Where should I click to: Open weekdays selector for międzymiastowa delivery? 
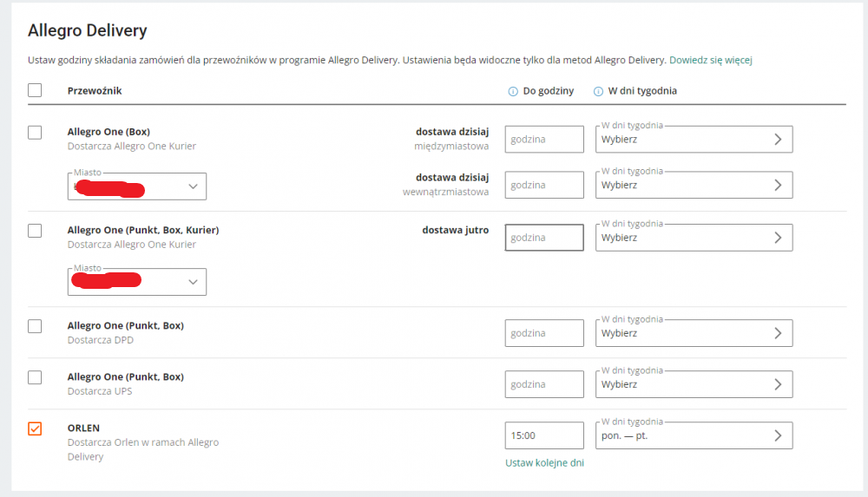point(694,139)
